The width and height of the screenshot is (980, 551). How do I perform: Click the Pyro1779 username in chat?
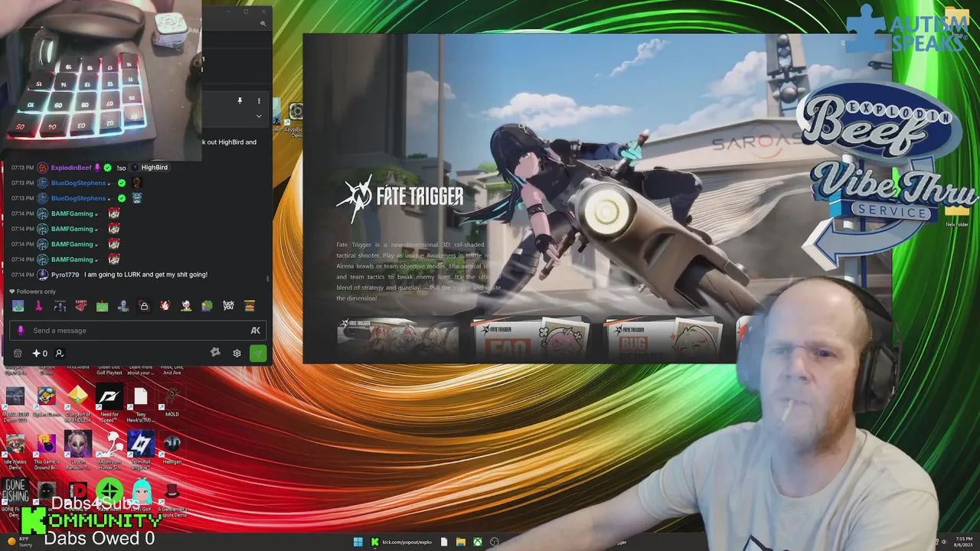pyautogui.click(x=65, y=275)
